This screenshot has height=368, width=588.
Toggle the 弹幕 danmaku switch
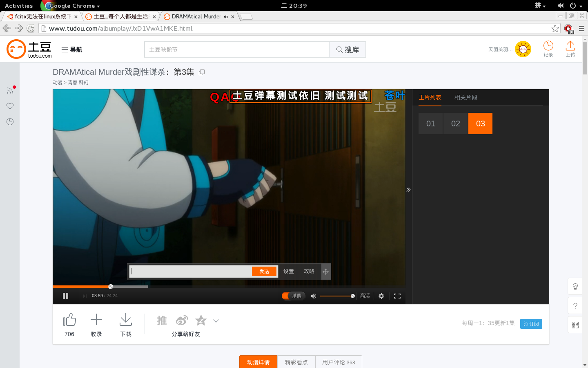pyautogui.click(x=293, y=296)
